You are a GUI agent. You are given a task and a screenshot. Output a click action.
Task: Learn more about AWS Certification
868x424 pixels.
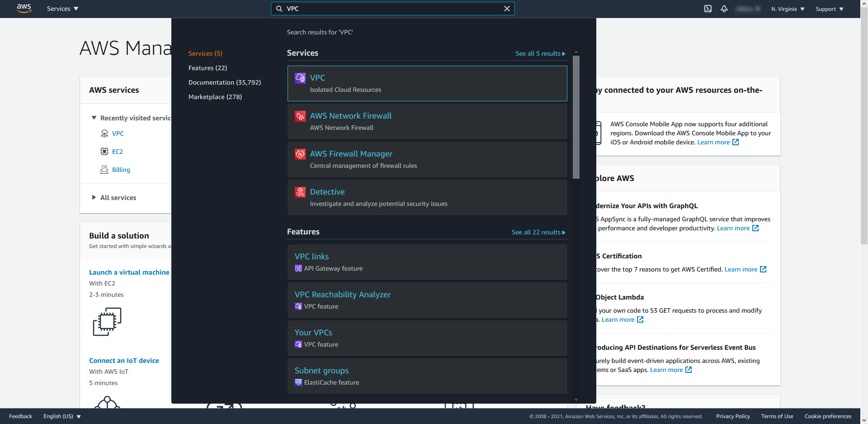click(x=741, y=269)
